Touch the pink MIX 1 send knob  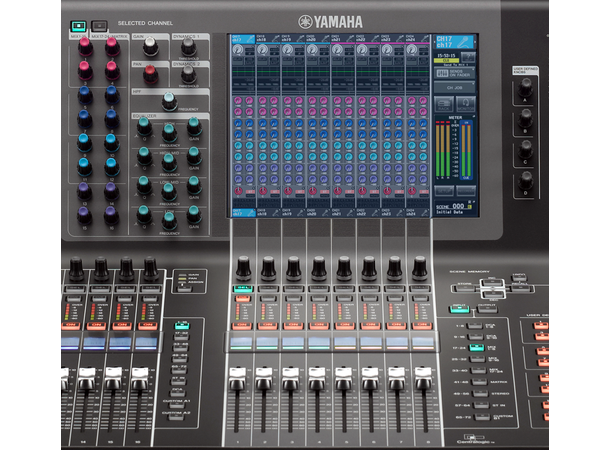click(85, 46)
